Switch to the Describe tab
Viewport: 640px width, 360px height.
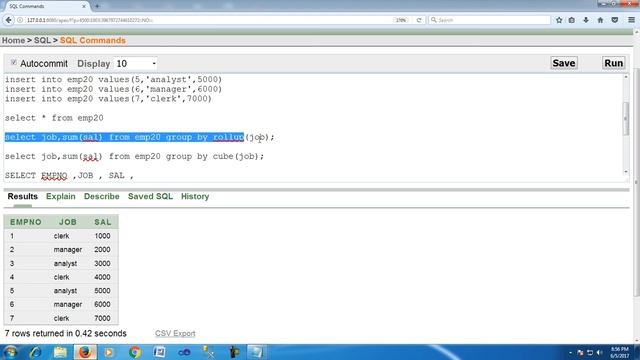[x=102, y=196]
